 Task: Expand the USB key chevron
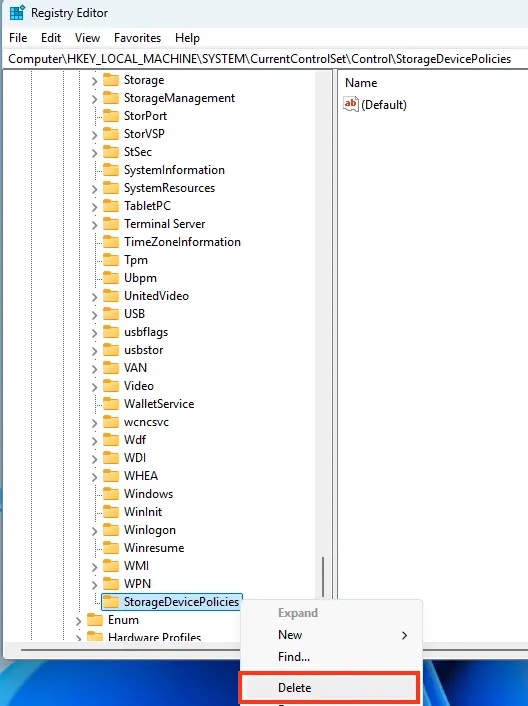click(94, 315)
